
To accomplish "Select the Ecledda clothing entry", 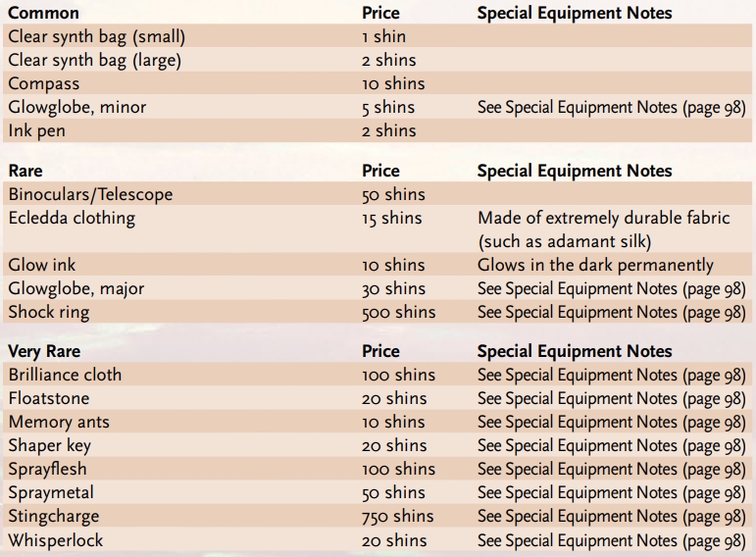I will pos(72,218).
